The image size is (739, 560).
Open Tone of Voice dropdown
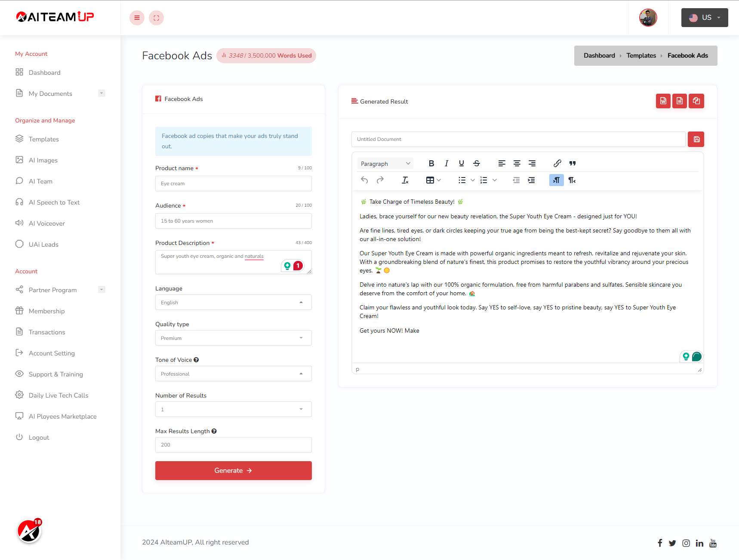pos(234,373)
